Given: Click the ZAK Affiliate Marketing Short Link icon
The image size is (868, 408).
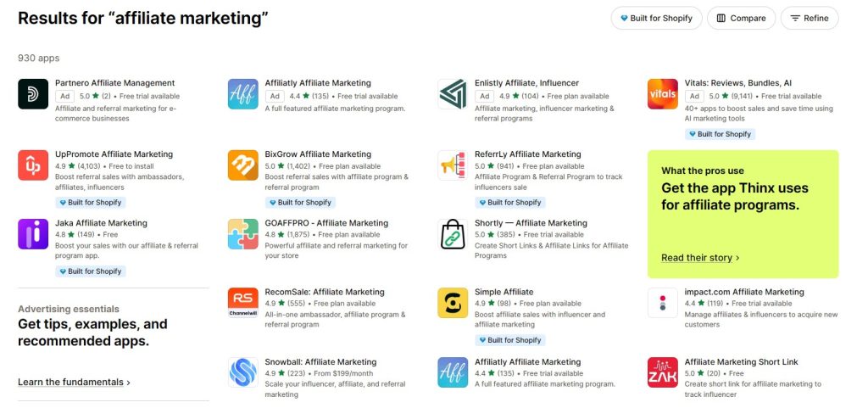Looking at the screenshot, I should [x=663, y=372].
